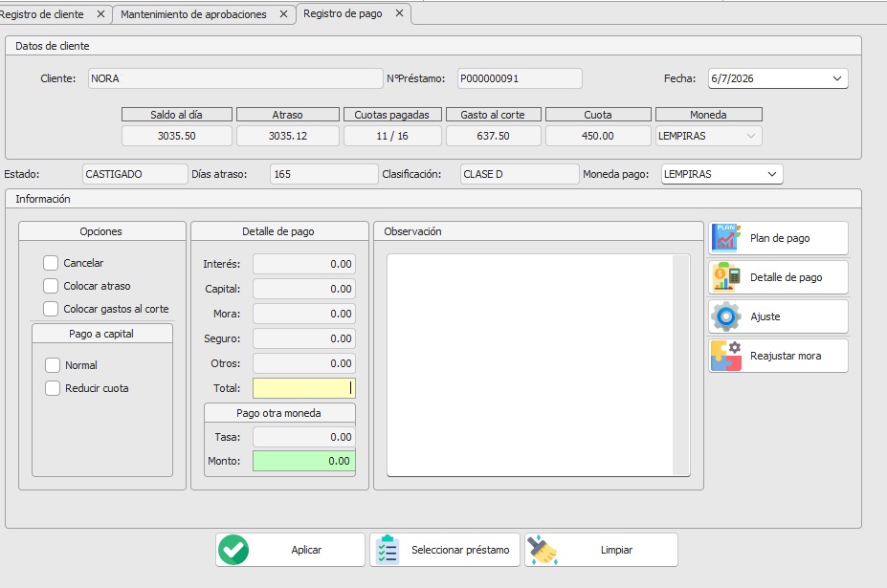Click the Detalle de pago calculator icon
This screenshot has width=887, height=588.
(x=726, y=277)
